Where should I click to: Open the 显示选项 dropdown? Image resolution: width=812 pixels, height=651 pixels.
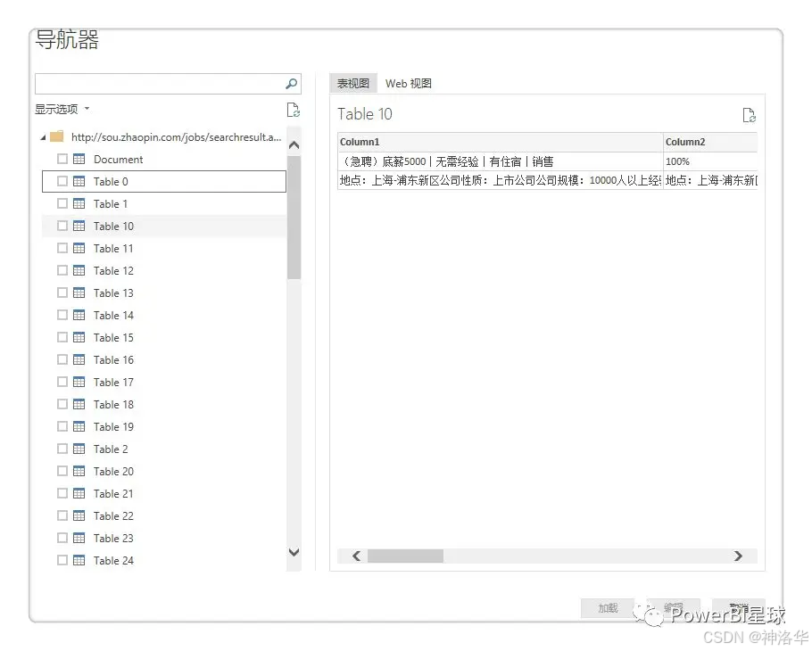[x=62, y=109]
